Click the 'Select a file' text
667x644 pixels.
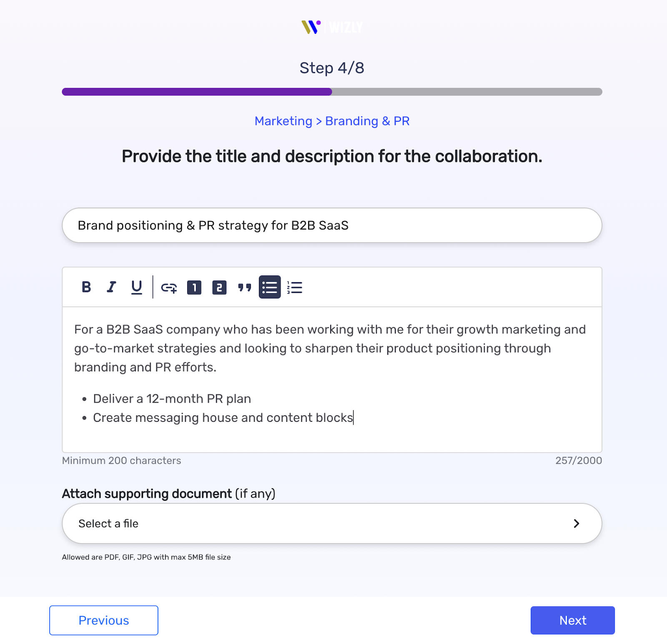click(108, 524)
